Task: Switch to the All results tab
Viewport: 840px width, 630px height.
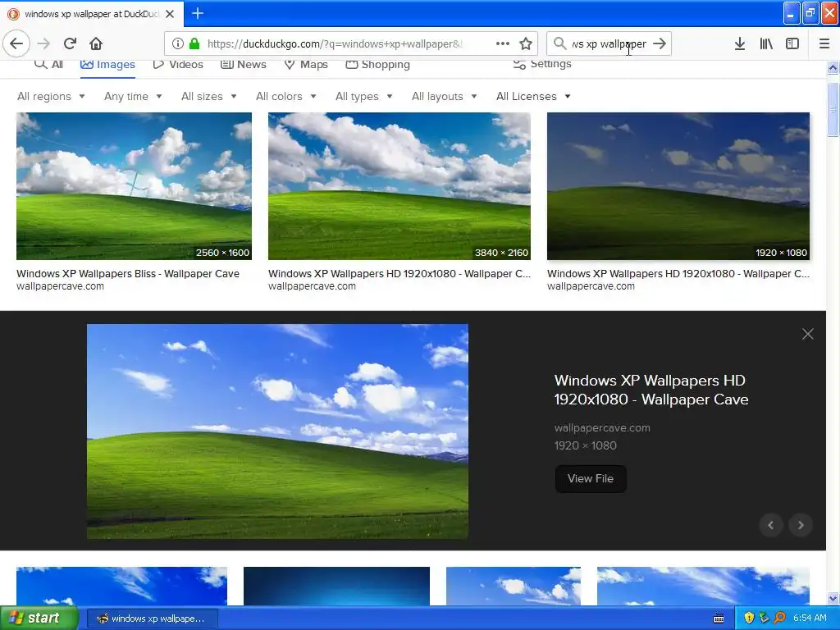Action: [x=48, y=64]
